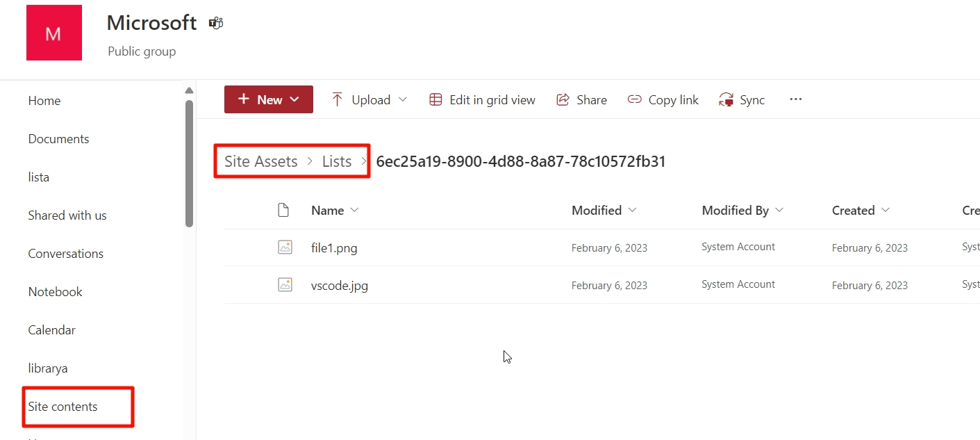Click the Microsoft site title
Viewport: 980px width, 440px height.
point(151,23)
